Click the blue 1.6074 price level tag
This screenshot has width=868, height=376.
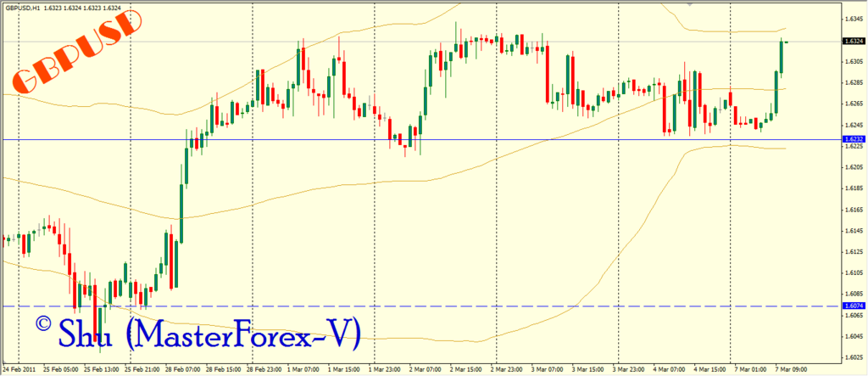(852, 306)
